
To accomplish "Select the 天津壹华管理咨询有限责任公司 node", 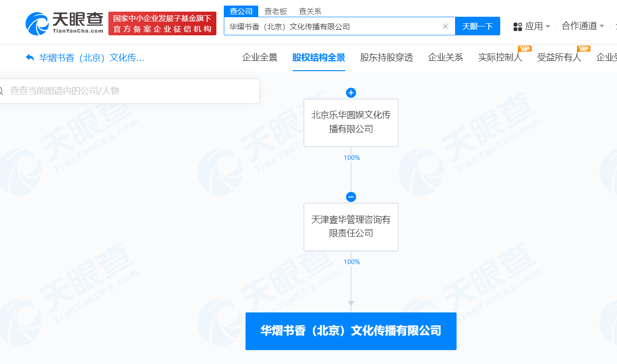I will 351,227.
